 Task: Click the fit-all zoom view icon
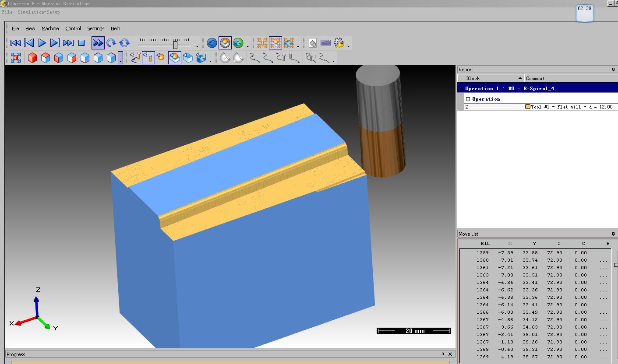16,58
